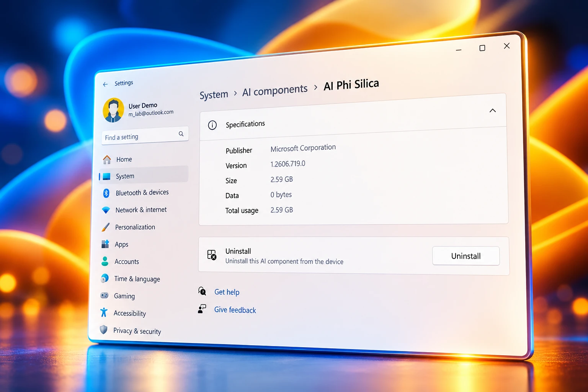Minimize the Settings window

pyautogui.click(x=459, y=50)
